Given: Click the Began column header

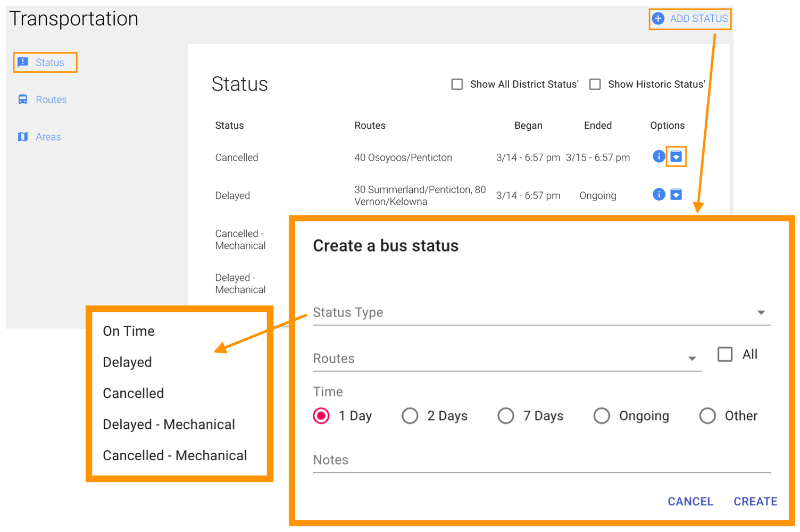Looking at the screenshot, I should [528, 126].
